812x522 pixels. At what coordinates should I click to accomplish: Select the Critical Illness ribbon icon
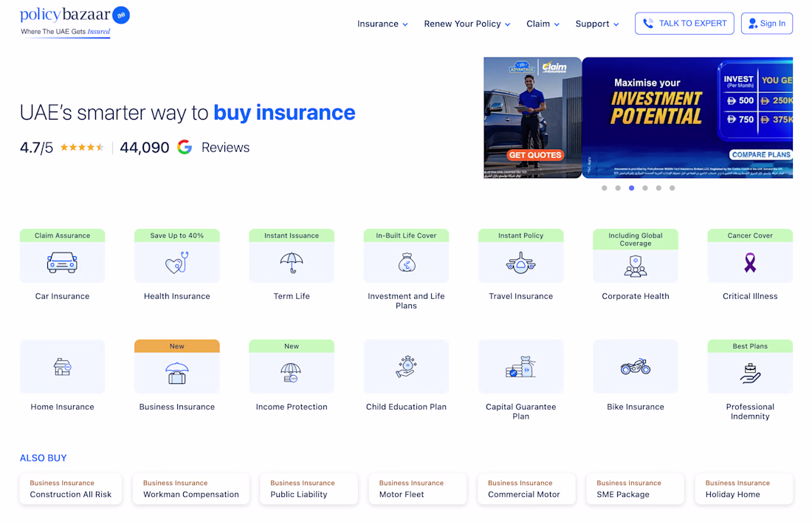click(750, 263)
